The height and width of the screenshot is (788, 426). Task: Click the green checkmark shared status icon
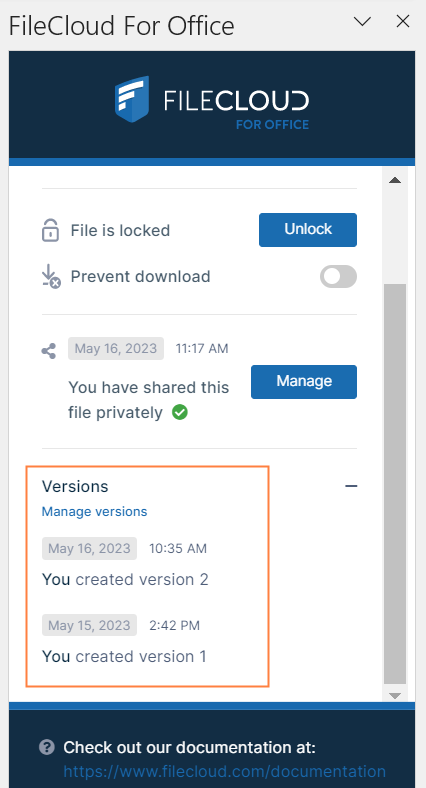pyautogui.click(x=179, y=413)
